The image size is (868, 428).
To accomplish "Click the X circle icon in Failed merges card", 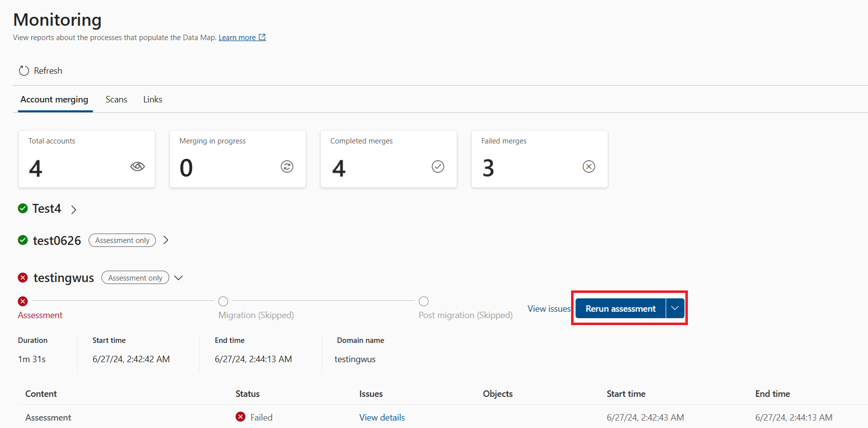I will (589, 166).
